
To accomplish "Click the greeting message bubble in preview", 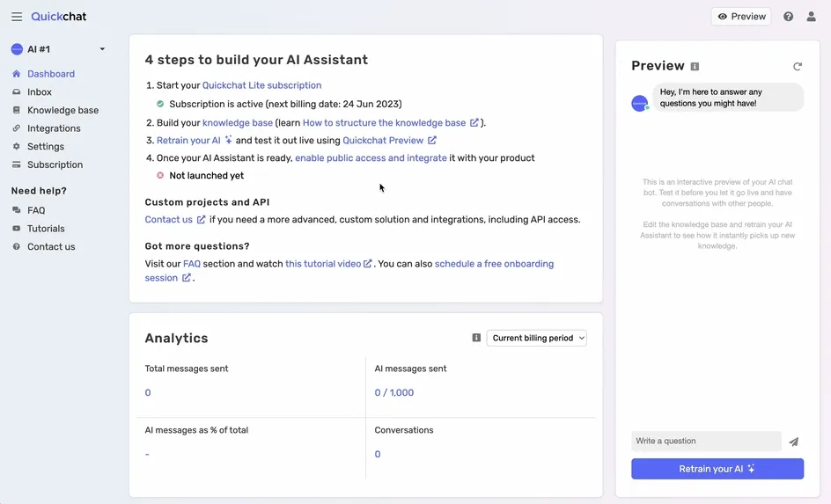I will pos(728,98).
